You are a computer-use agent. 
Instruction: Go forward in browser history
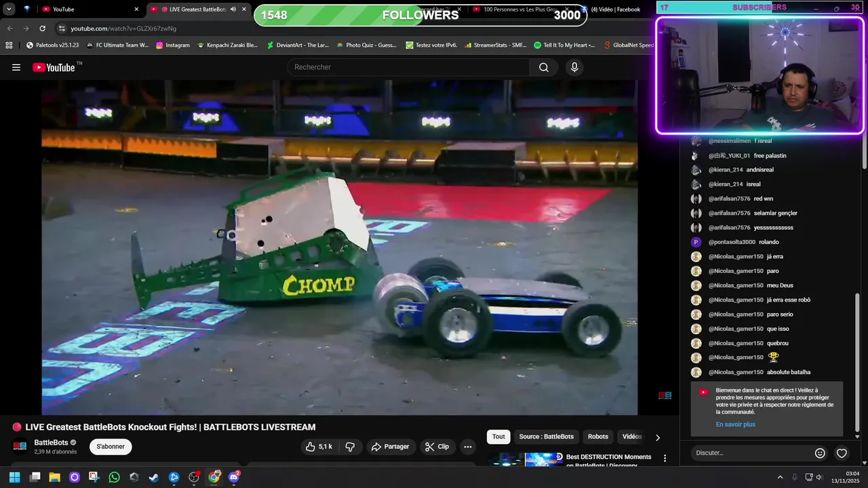[x=26, y=28]
